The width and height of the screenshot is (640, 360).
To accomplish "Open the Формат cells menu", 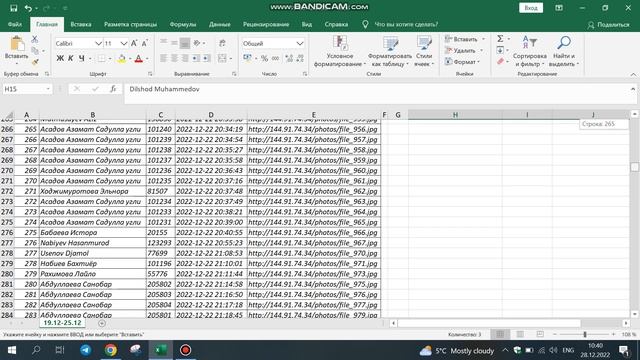I will [462, 62].
